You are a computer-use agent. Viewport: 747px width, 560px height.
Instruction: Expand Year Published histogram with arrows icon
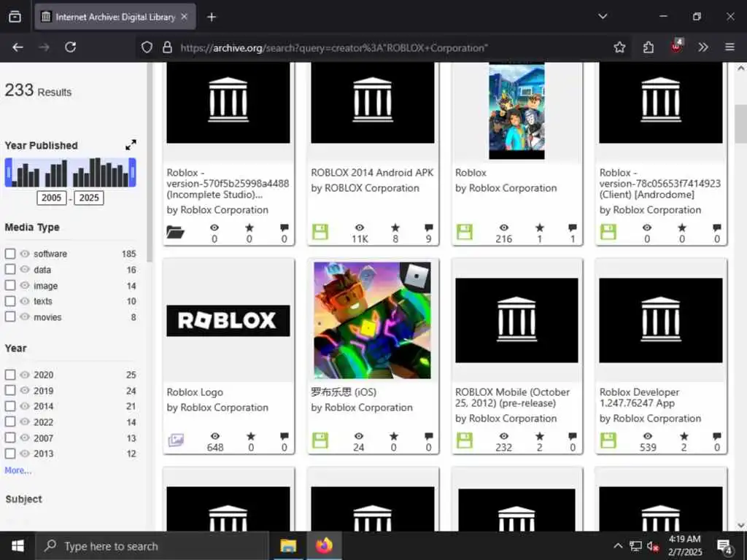pos(131,145)
